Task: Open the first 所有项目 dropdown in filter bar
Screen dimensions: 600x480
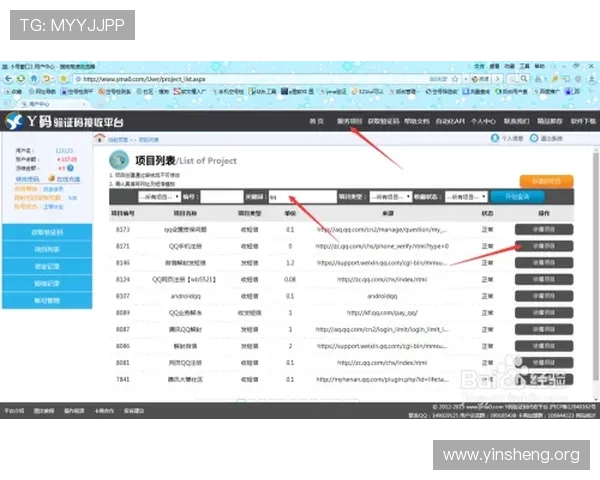Action: pyautogui.click(x=159, y=197)
